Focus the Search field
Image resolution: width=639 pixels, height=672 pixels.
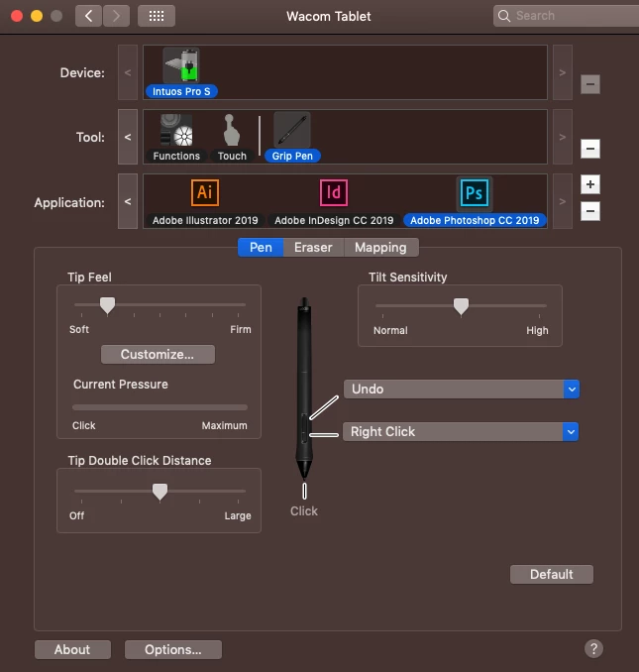pos(567,16)
